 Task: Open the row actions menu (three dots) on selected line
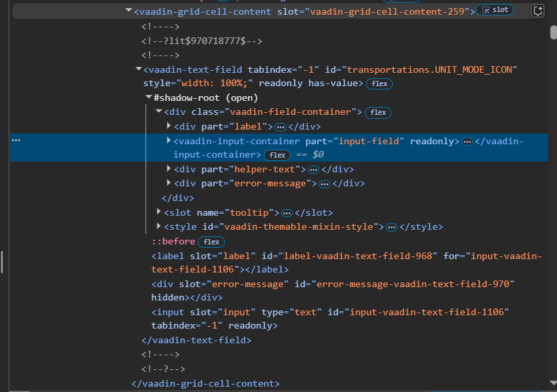(16, 141)
